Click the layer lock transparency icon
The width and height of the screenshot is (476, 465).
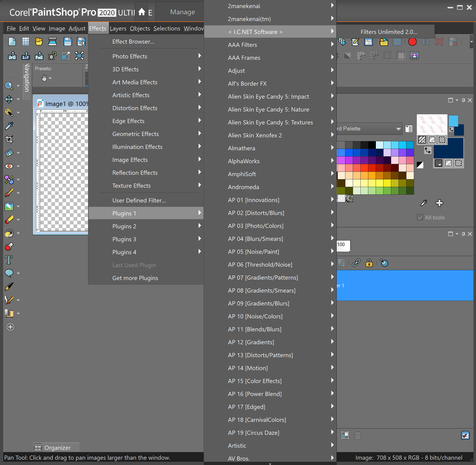click(x=369, y=263)
